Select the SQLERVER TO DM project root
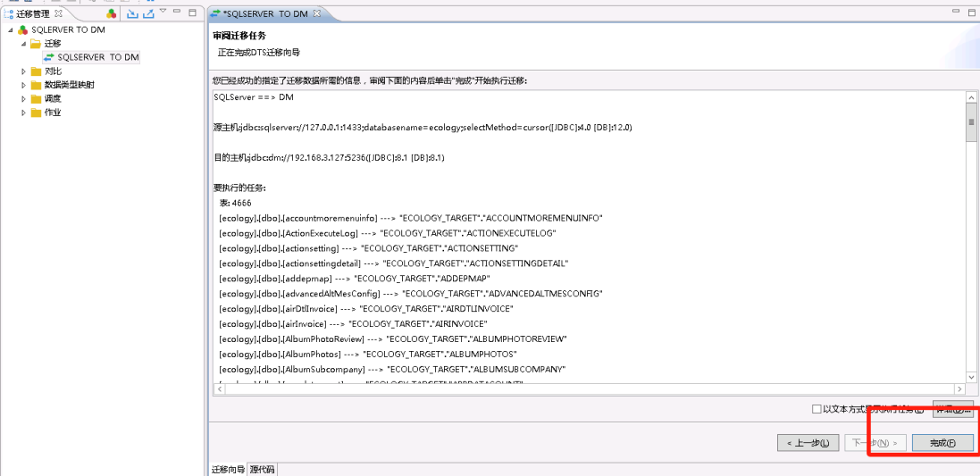The image size is (980, 476). (68, 30)
